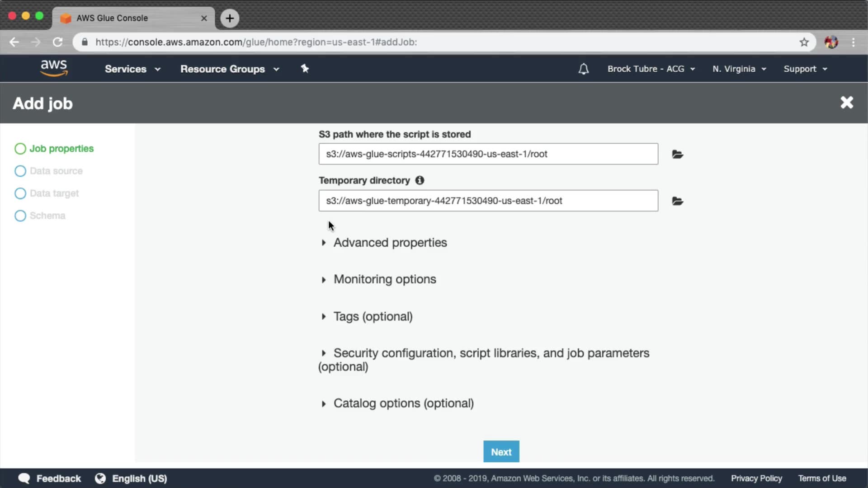Image resolution: width=868 pixels, height=488 pixels.
Task: Click Temporary directory info icon
Action: pyautogui.click(x=420, y=180)
